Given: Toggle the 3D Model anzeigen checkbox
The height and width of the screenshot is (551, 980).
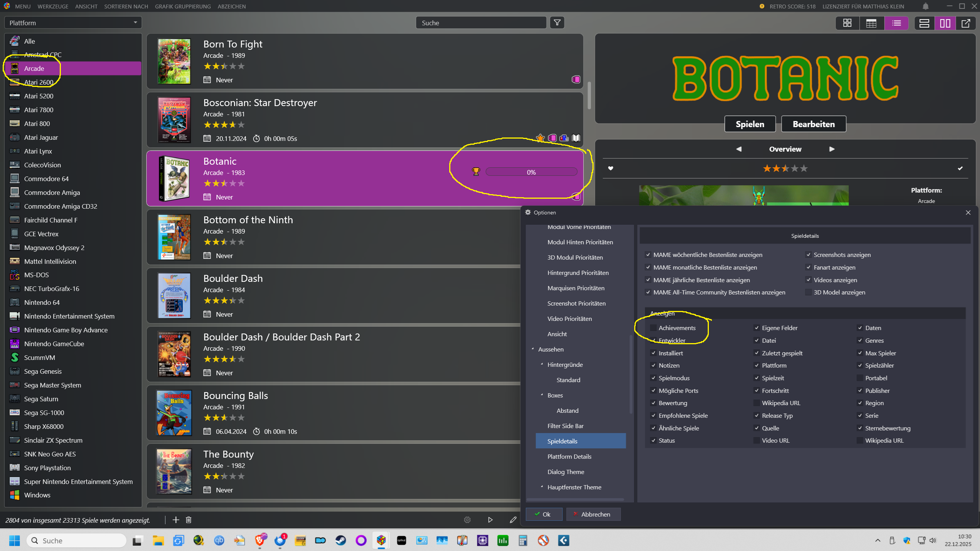Looking at the screenshot, I should click(808, 292).
